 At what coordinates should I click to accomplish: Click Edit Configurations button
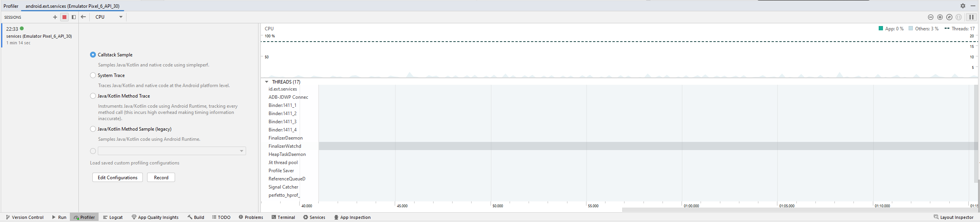click(x=118, y=178)
